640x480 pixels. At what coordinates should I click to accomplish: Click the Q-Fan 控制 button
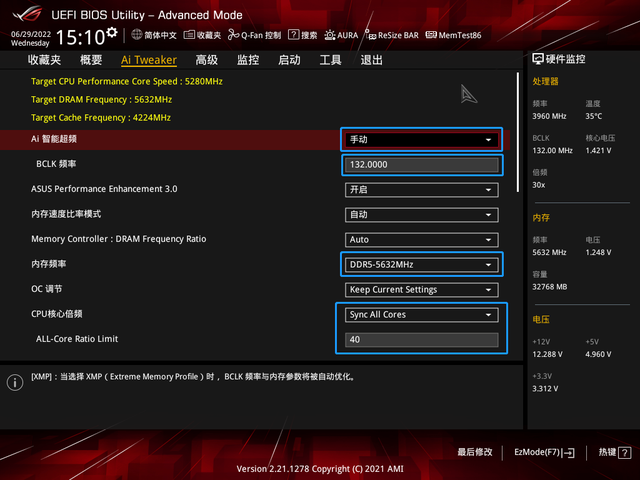(x=255, y=35)
